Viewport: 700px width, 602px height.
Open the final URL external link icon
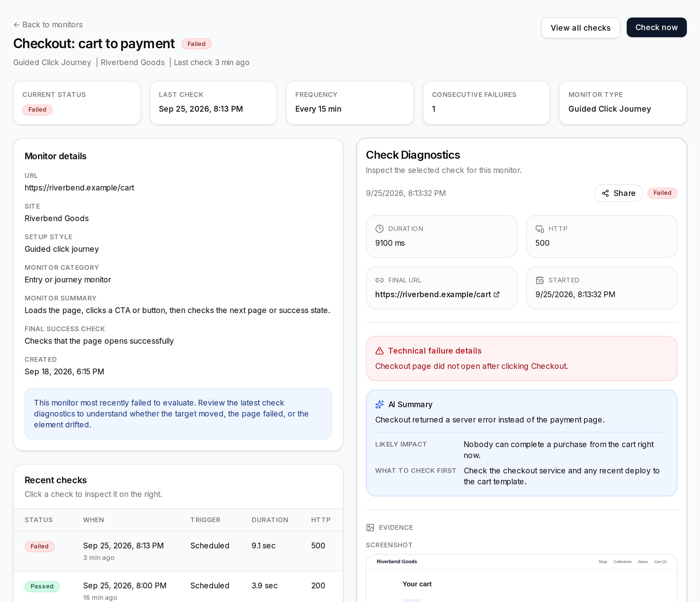pos(496,294)
